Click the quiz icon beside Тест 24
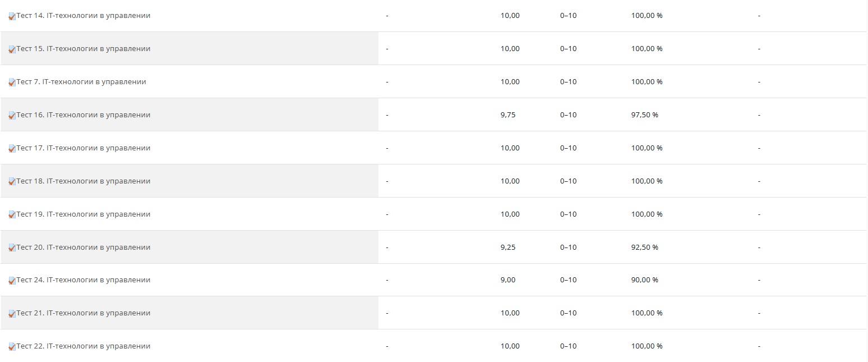Screen dimensions: 868x362 12,281
